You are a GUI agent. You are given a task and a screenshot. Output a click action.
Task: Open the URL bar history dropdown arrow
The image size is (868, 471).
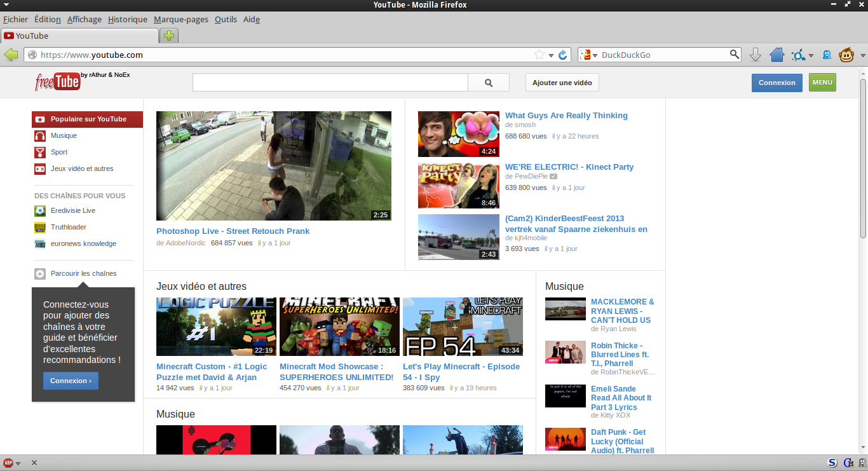(551, 55)
